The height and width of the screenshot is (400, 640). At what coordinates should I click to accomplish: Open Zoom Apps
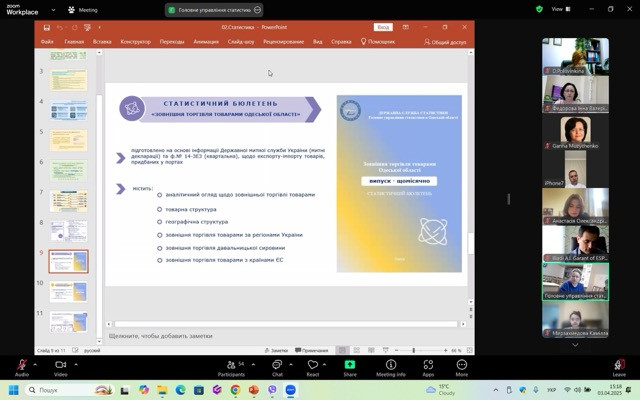pos(428,367)
